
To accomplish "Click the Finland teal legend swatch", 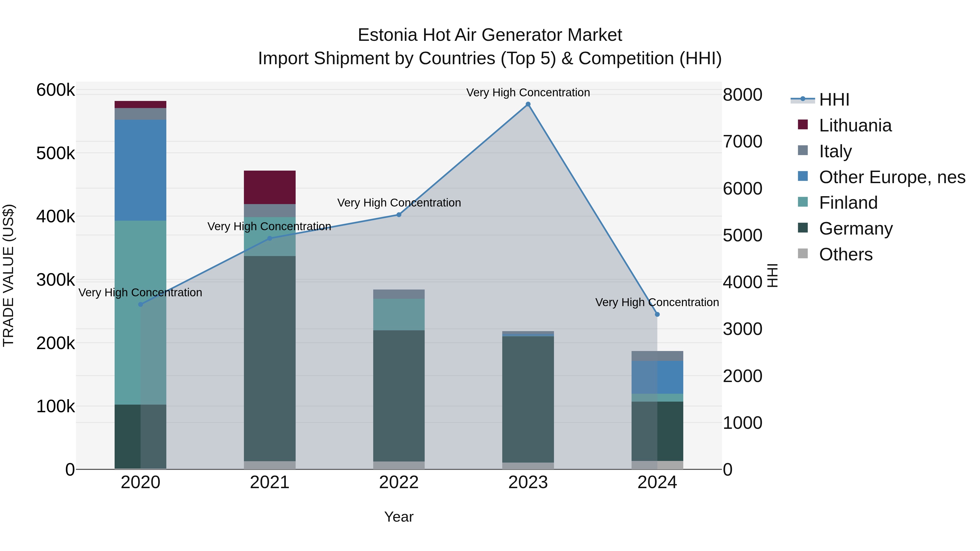I will pos(803,202).
